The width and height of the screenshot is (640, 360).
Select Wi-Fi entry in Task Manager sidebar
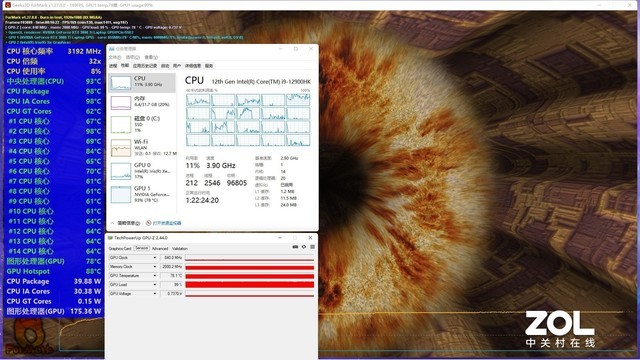click(x=143, y=147)
